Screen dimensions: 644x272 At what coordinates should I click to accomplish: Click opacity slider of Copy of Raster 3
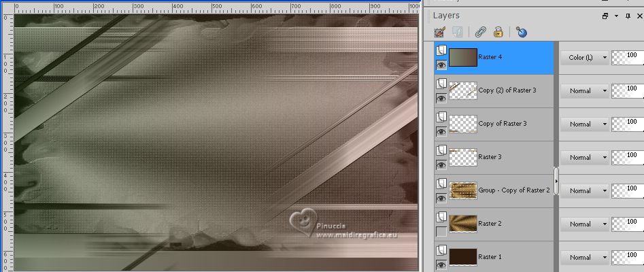pyautogui.click(x=628, y=124)
